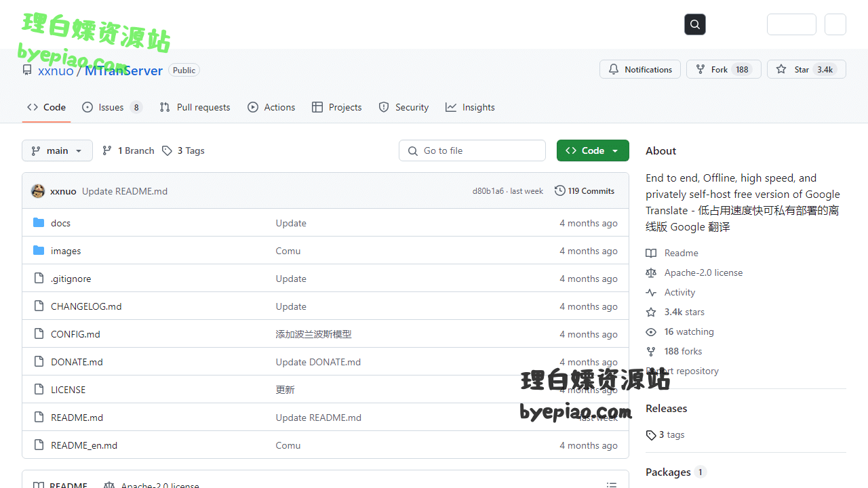This screenshot has width=868, height=488.
Task: Go to the Pull requests tab
Action: (x=195, y=107)
